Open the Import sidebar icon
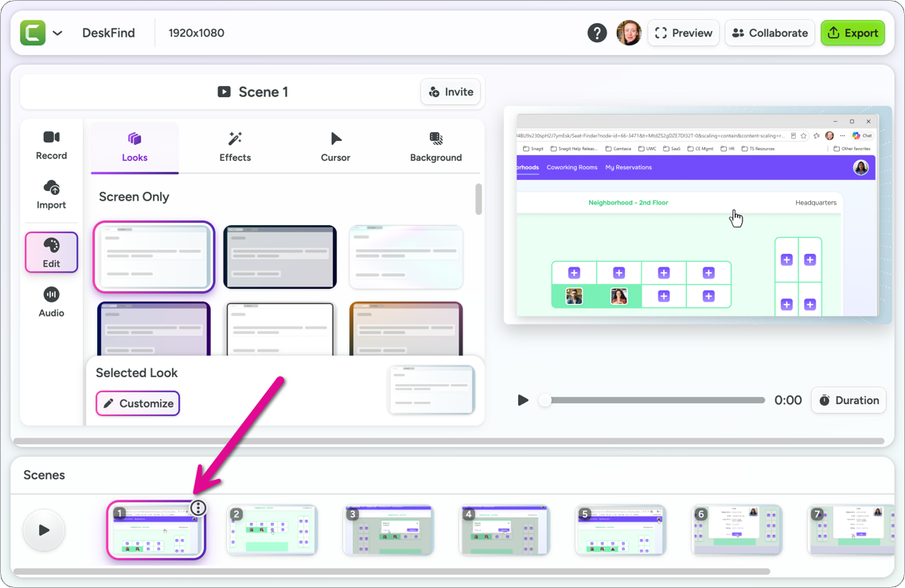The height and width of the screenshot is (588, 905). click(x=52, y=194)
